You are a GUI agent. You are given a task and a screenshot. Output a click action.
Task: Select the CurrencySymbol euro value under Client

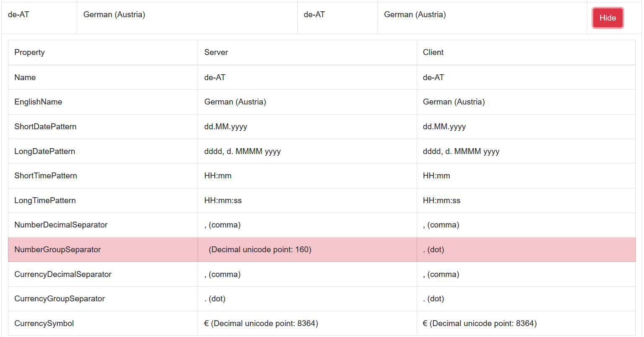click(480, 323)
